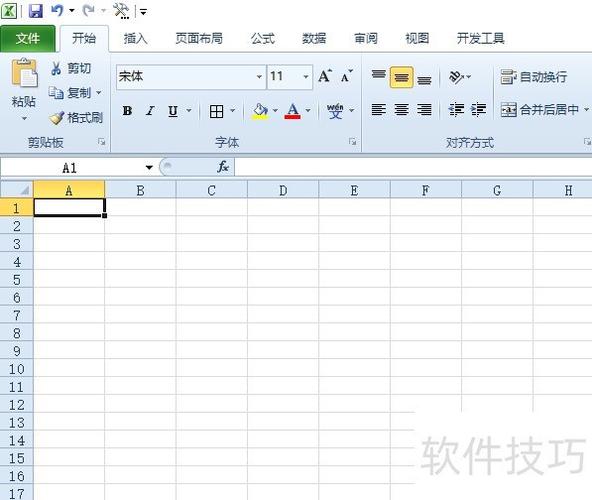
Task: Switch to the 审阅 Review tab
Action: 365,38
